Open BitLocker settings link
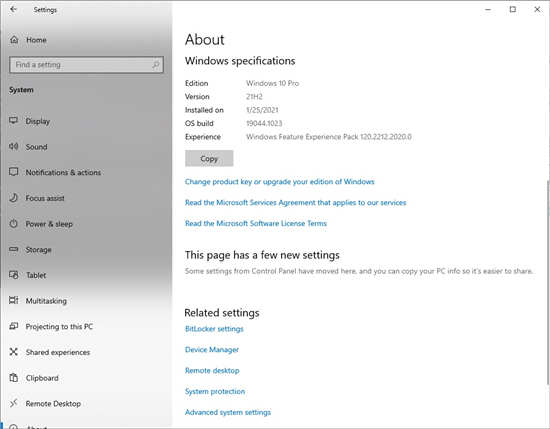Image resolution: width=550 pixels, height=429 pixels. click(214, 329)
